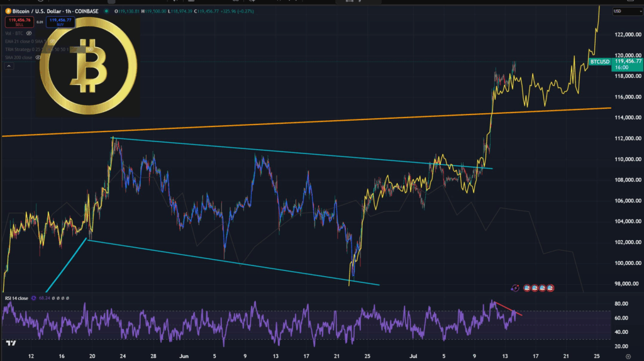Click the high value H119,500.00

[x=153, y=11]
